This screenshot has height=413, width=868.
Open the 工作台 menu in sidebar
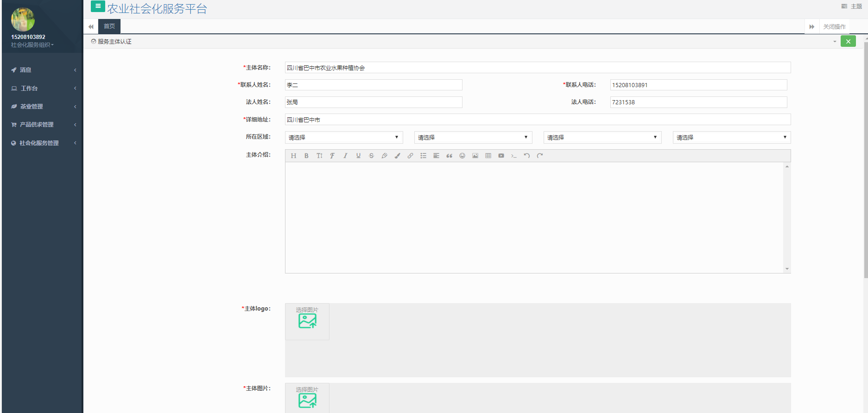coord(29,89)
